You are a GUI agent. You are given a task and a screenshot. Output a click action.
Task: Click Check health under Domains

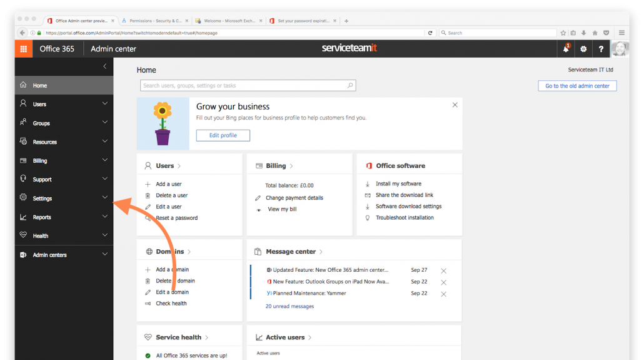tap(171, 303)
